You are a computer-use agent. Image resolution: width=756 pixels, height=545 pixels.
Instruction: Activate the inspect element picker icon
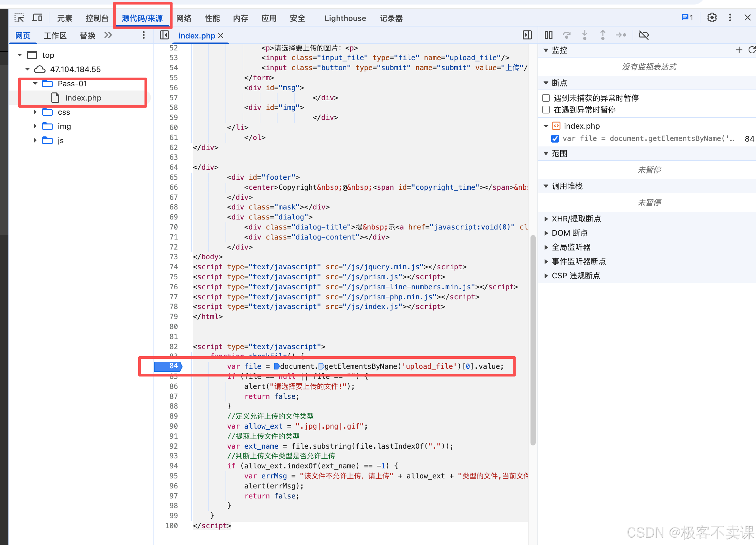[x=19, y=18]
